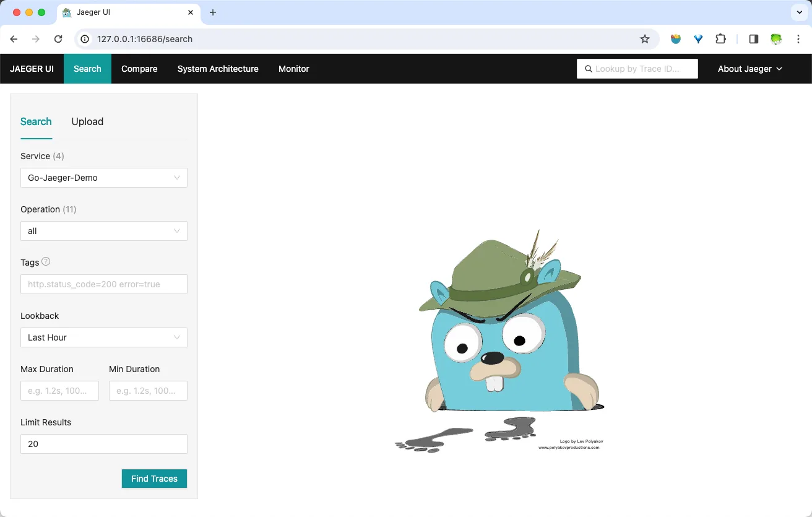Viewport: 812px width, 517px height.
Task: Open a new browser tab
Action: pyautogui.click(x=213, y=12)
